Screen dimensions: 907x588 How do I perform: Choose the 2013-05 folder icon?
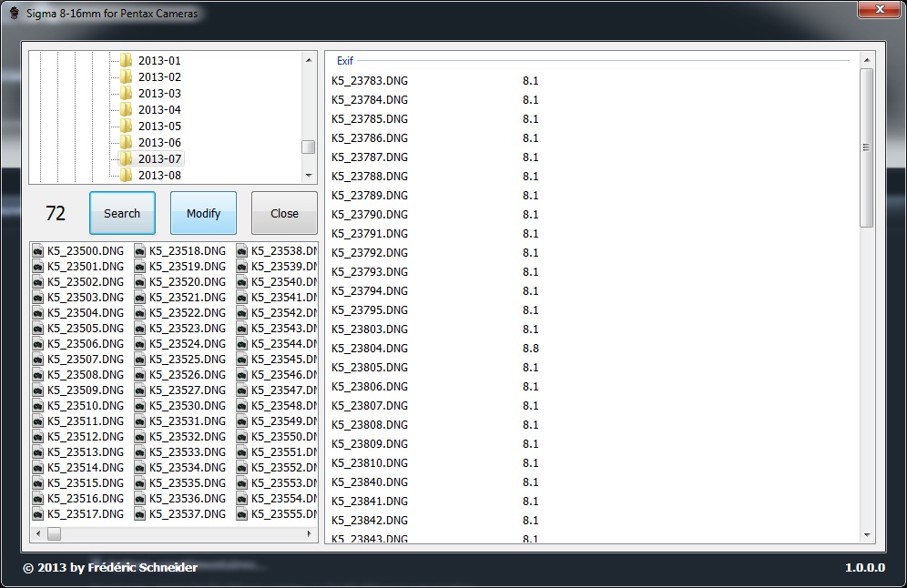coord(126,126)
